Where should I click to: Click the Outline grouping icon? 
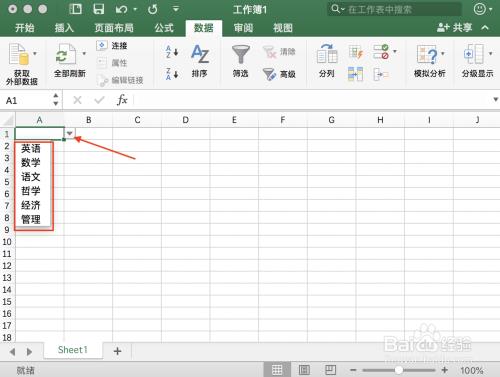pyautogui.click(x=474, y=54)
